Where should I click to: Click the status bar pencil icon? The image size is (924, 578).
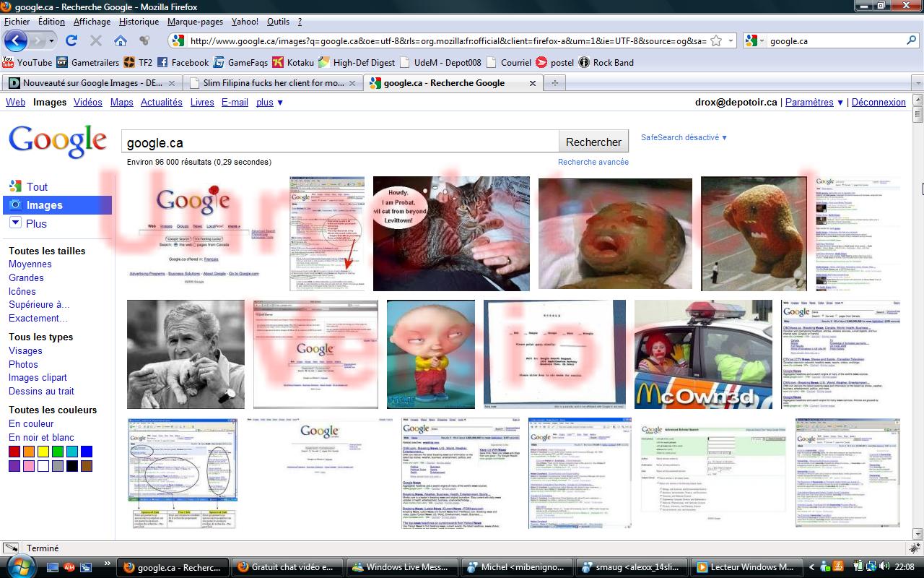[10, 548]
